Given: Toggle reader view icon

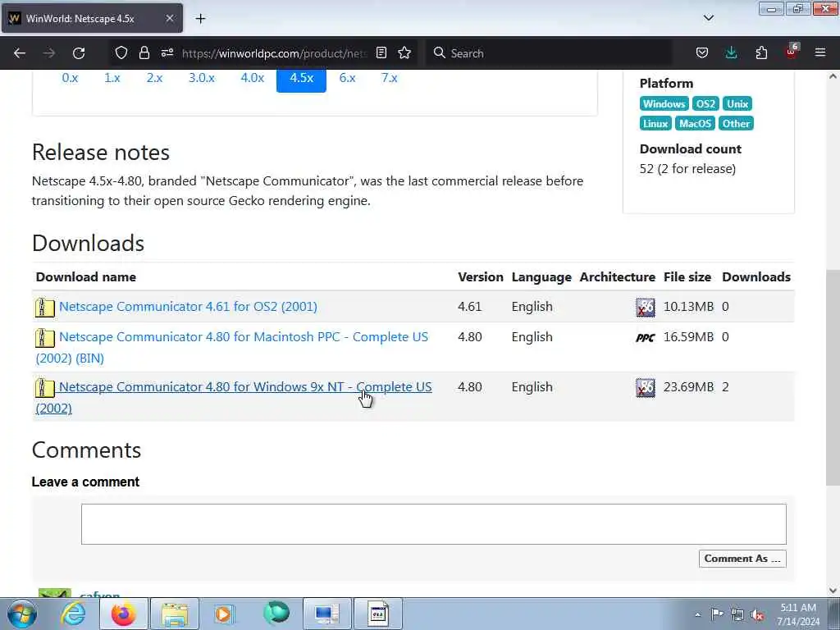Looking at the screenshot, I should click(381, 53).
